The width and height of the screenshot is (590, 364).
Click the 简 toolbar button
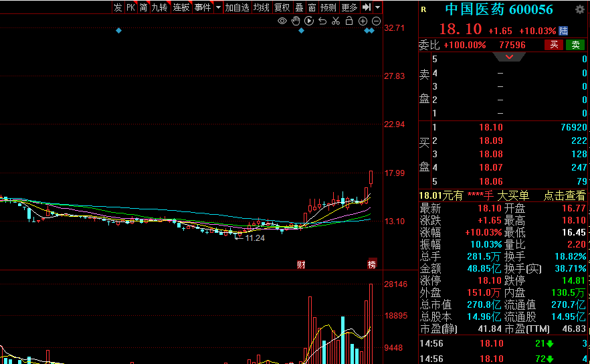[143, 7]
